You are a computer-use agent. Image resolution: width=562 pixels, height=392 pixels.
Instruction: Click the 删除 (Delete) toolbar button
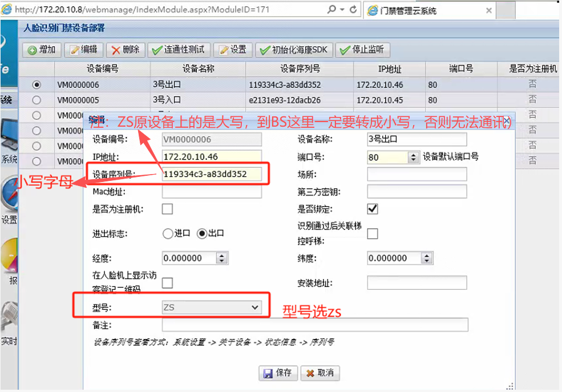pyautogui.click(x=126, y=50)
